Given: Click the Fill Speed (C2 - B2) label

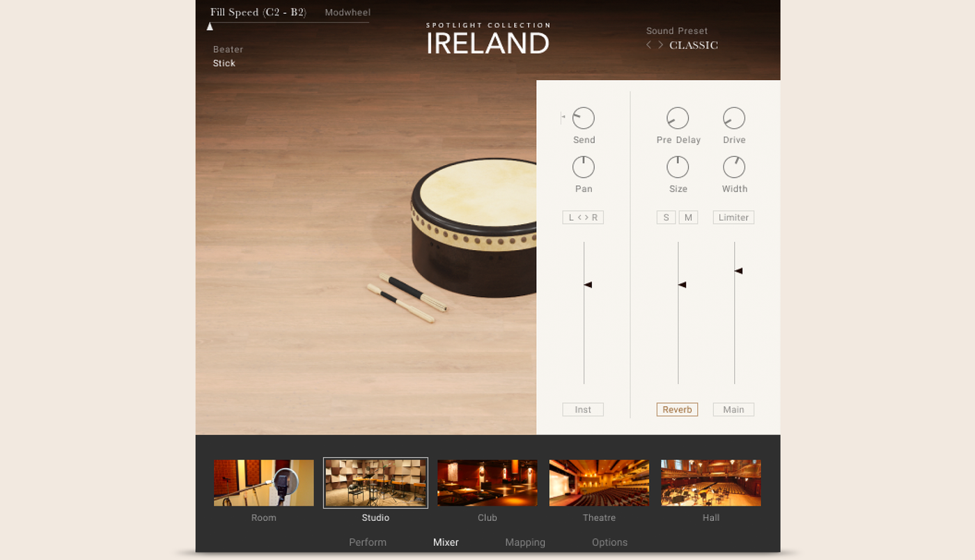Looking at the screenshot, I should (x=258, y=13).
